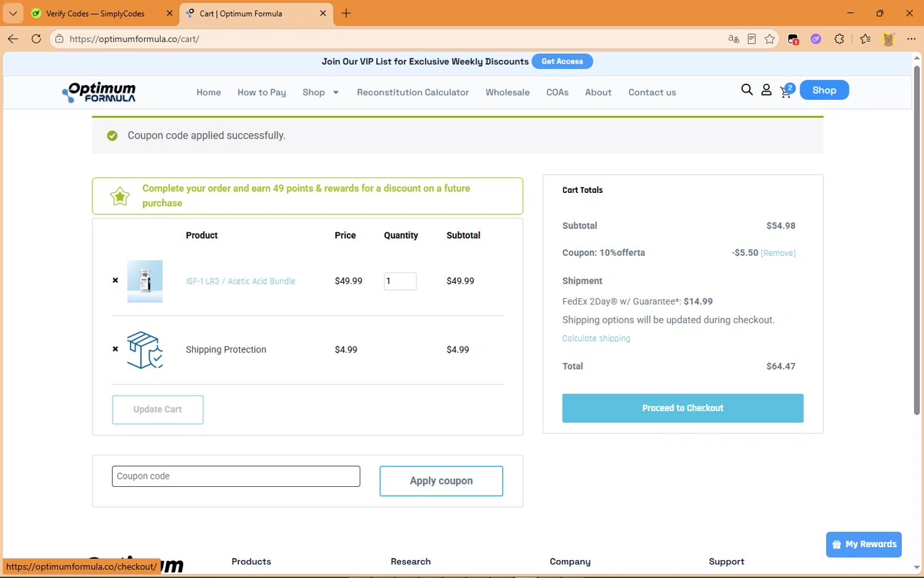Click the Research footer heading
The image size is (924, 578).
coord(411,561)
